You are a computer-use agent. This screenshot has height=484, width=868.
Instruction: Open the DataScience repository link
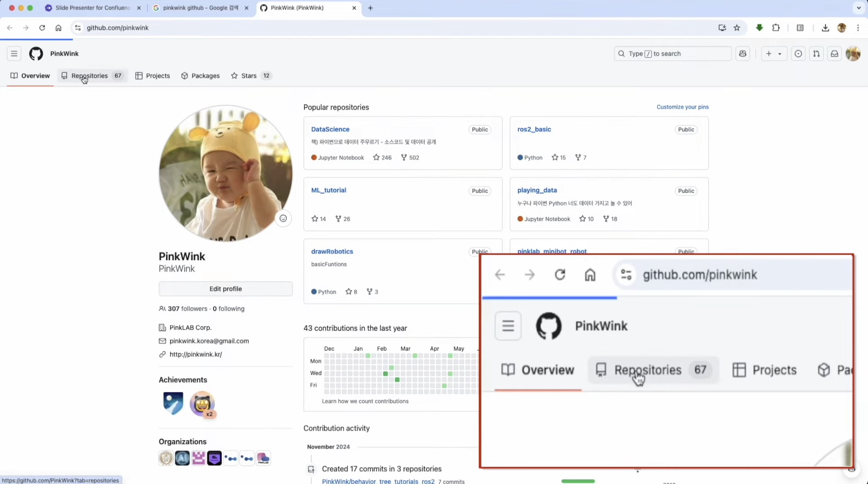click(x=330, y=129)
